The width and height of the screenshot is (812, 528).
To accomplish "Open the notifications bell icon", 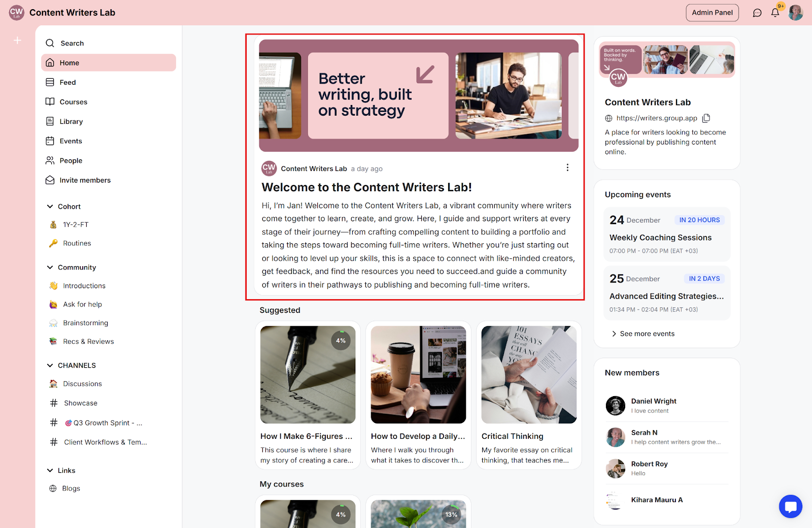I will point(775,13).
